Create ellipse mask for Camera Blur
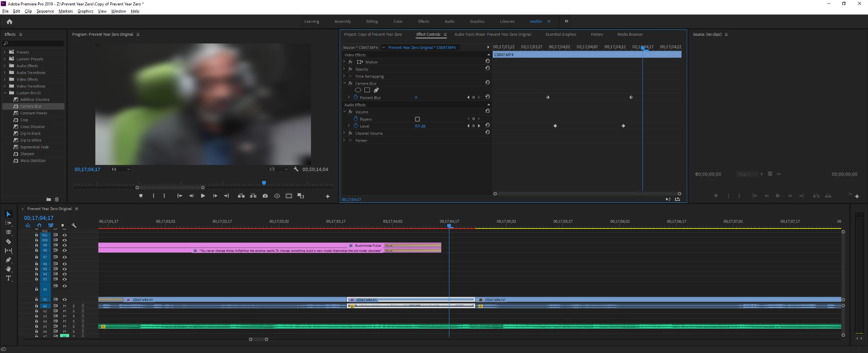868x353 pixels. [x=358, y=90]
